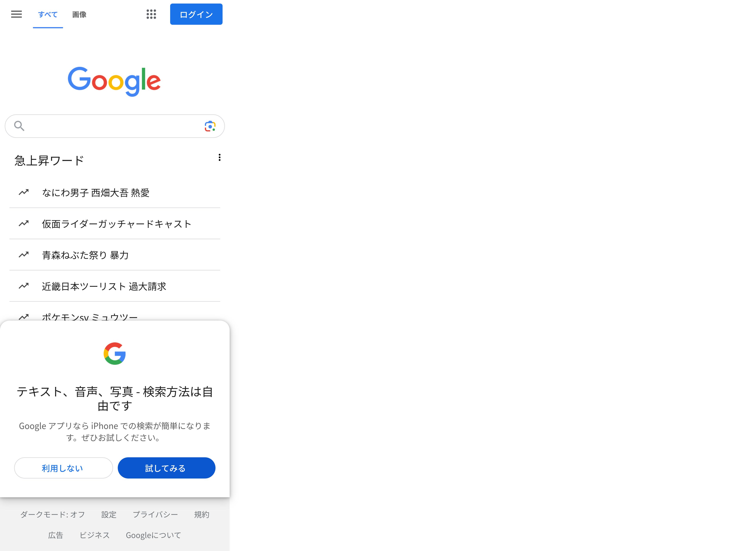Click trend arrow beside なにわ男子 西畑大吾 熱愛
756x551 pixels.
pyautogui.click(x=24, y=192)
